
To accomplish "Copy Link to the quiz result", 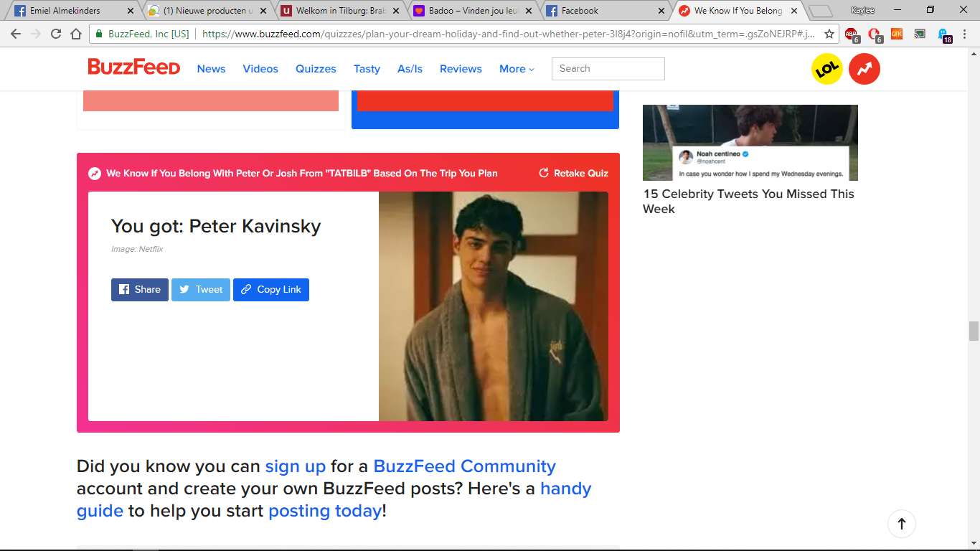I will 271,290.
